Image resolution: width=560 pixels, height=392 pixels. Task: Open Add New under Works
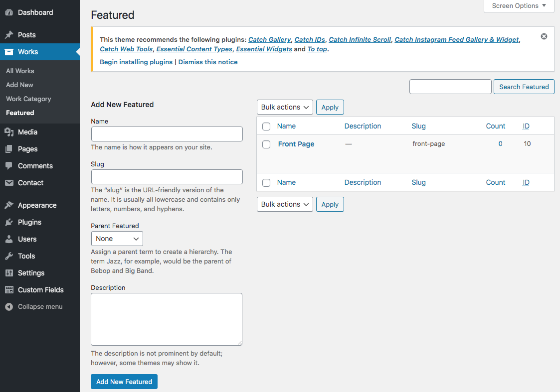point(19,85)
